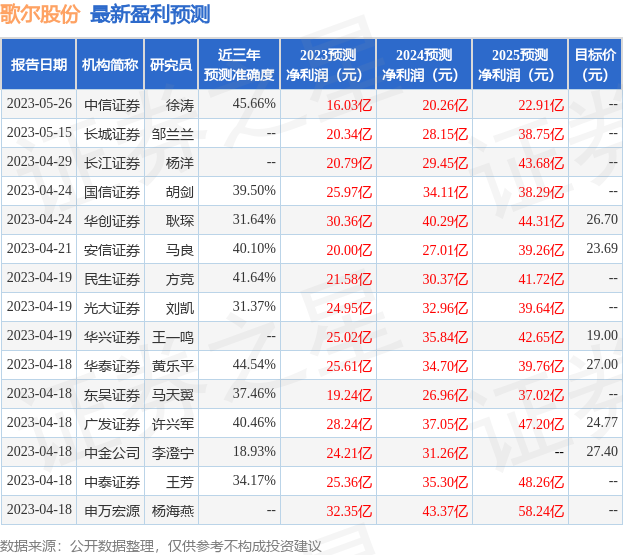
Task: Click the 安信证券 institution cell
Action: point(112,250)
